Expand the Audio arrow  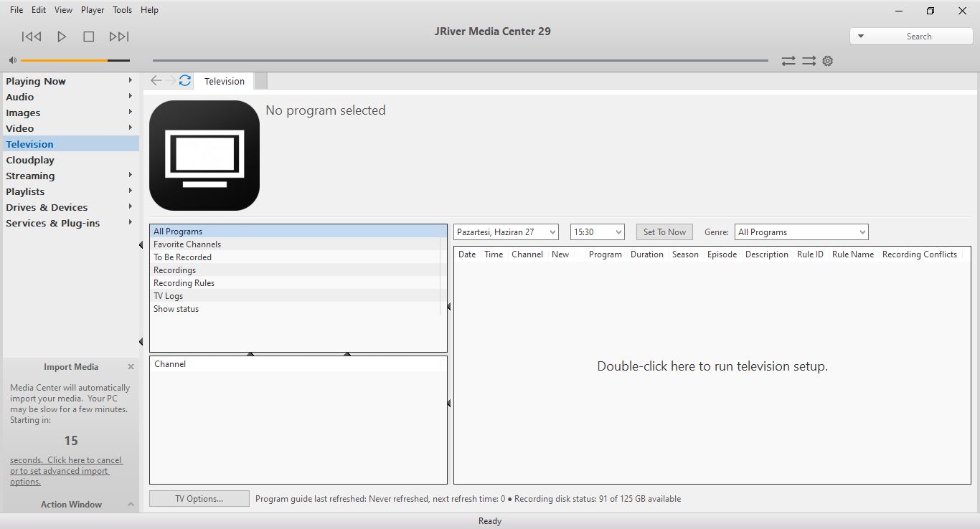[x=131, y=96]
